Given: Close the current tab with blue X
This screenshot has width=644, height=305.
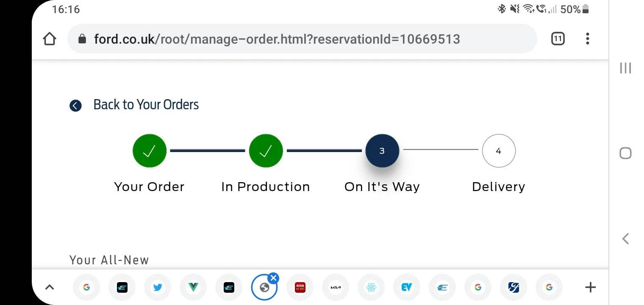Looking at the screenshot, I should click(x=273, y=278).
